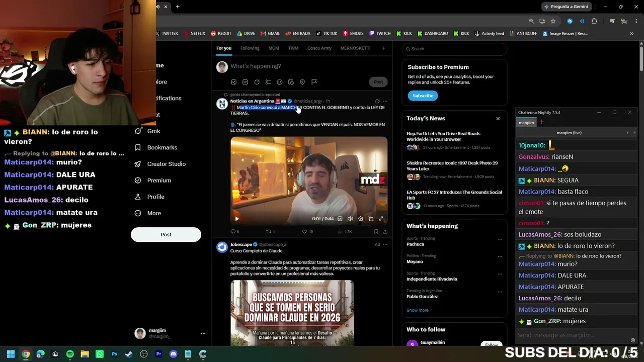
Task: Add a poll to the post
Action: pos(268,82)
